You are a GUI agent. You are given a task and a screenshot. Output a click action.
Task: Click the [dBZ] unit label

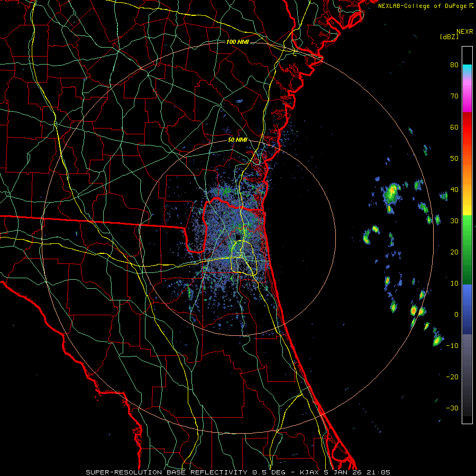coord(449,36)
